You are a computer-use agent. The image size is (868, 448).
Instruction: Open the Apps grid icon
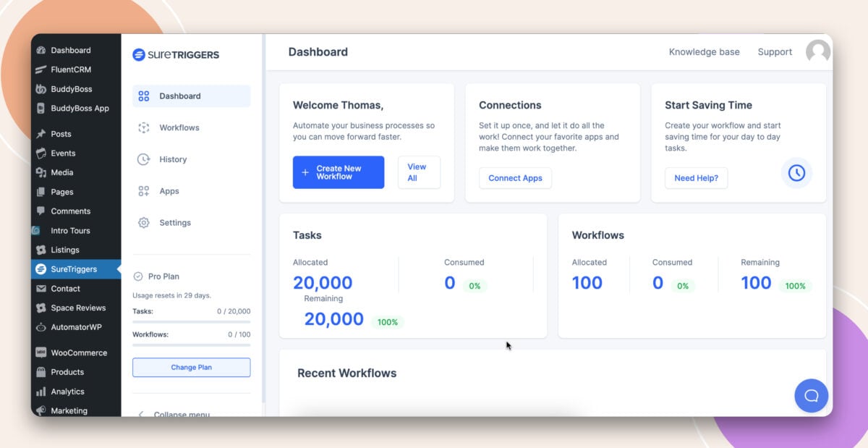tap(144, 191)
